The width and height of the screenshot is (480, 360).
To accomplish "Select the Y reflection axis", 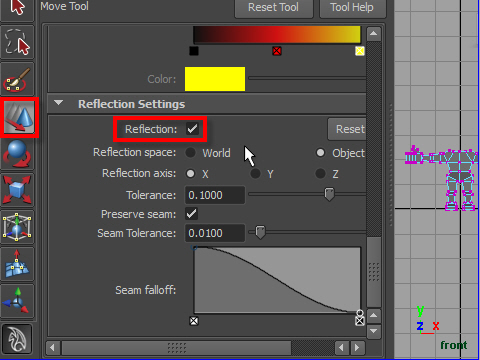I will point(255,174).
